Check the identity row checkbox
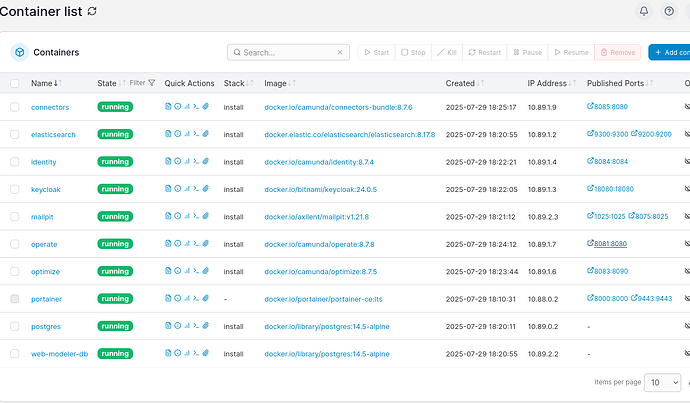The height and width of the screenshot is (403, 690). tap(15, 161)
